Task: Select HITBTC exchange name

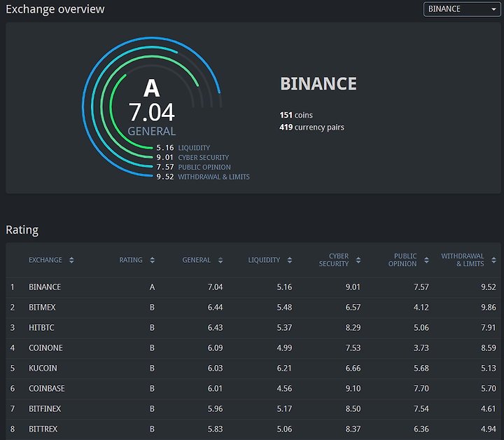Action: coord(41,328)
